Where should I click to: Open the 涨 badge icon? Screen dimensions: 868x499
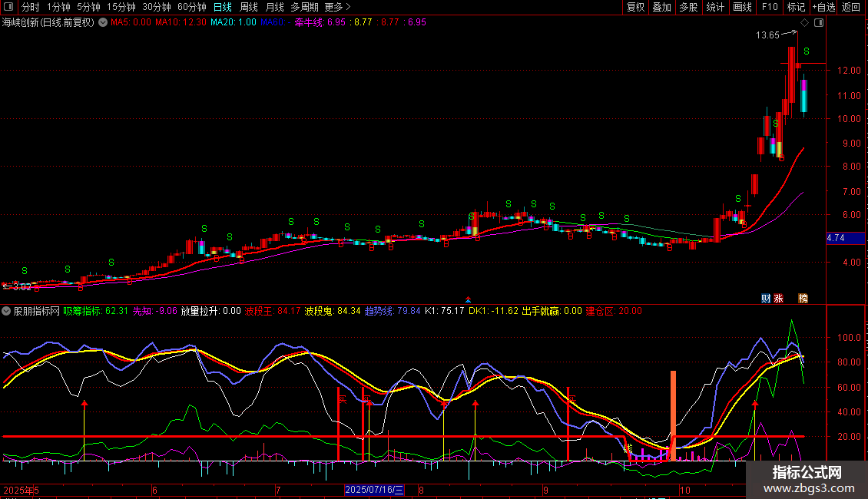pyautogui.click(x=778, y=298)
